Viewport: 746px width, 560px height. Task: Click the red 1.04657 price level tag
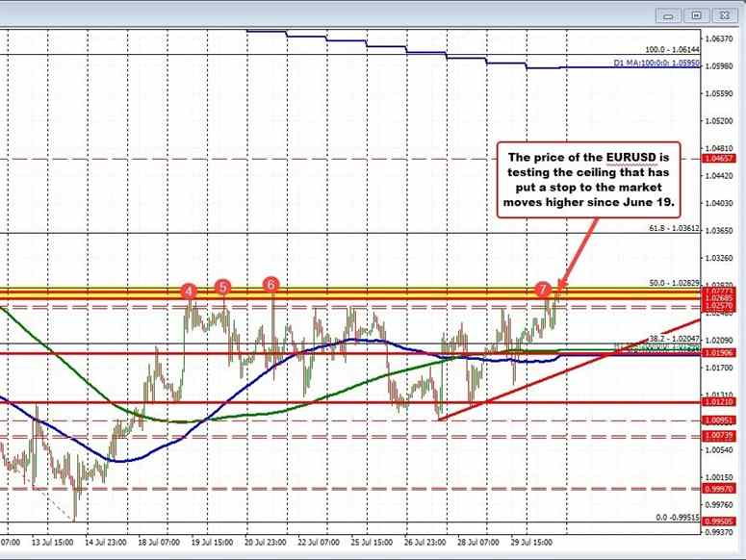719,159
